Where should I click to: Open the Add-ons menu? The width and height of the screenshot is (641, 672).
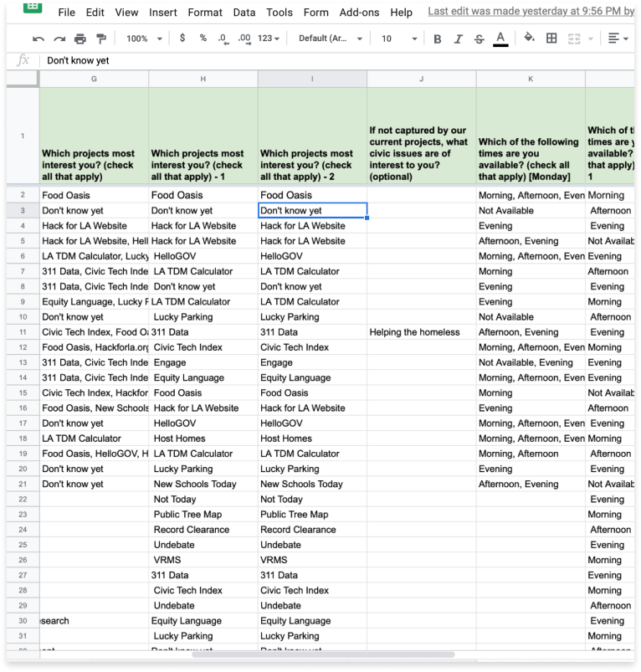358,13
